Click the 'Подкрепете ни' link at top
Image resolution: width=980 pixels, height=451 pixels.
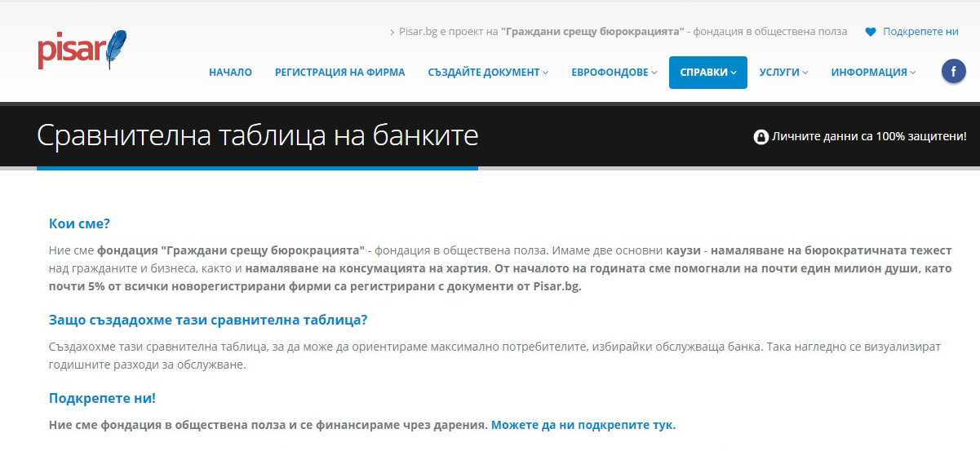pos(920,32)
